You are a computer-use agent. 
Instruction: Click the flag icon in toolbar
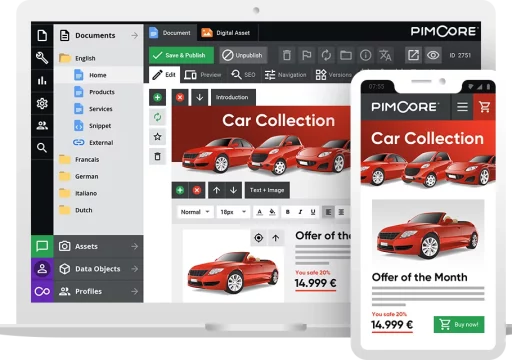tap(306, 55)
